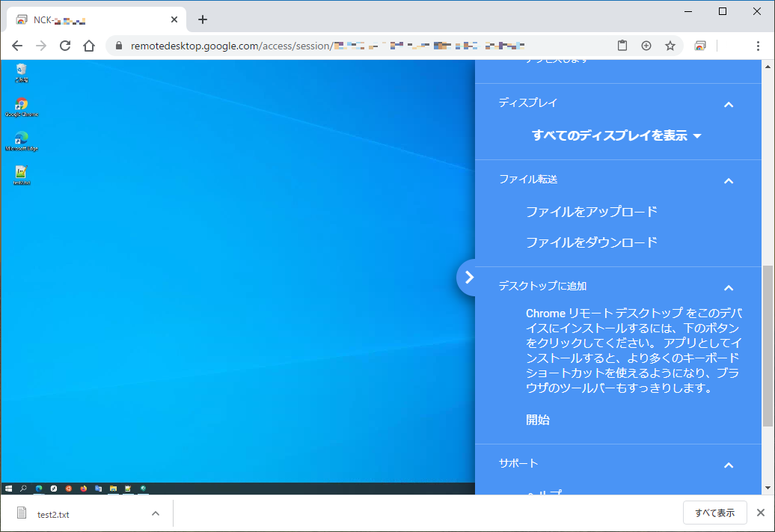Open a new browser tab

(203, 19)
